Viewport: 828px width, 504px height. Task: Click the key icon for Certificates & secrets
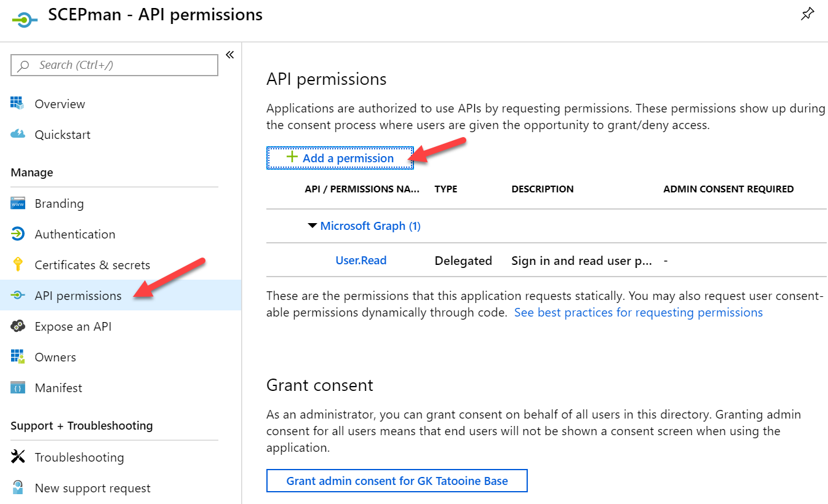[18, 265]
